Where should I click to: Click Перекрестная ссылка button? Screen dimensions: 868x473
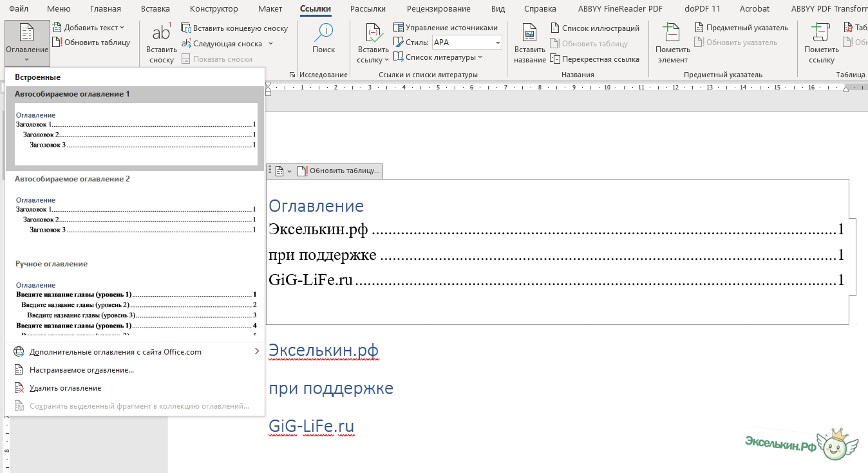click(594, 59)
